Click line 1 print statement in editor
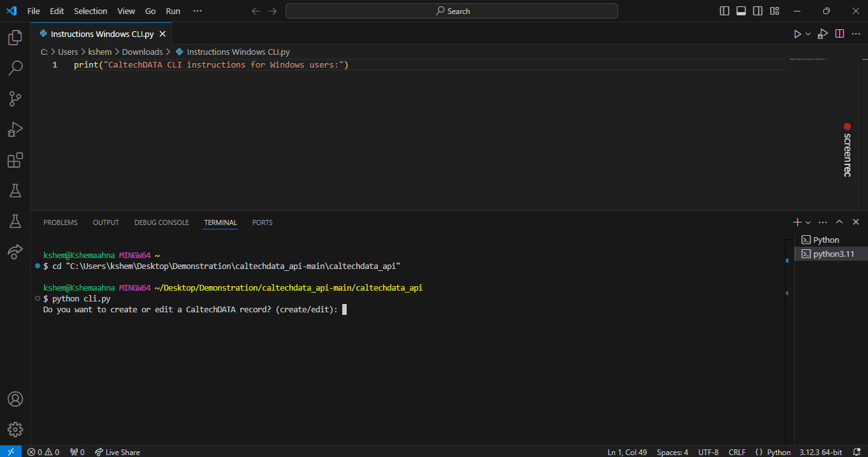 coord(211,65)
